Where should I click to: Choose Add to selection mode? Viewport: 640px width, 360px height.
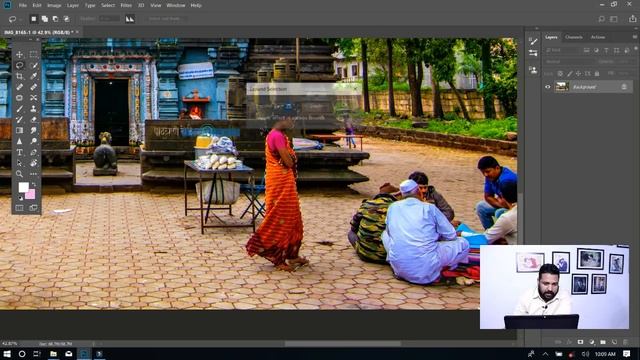tap(44, 19)
